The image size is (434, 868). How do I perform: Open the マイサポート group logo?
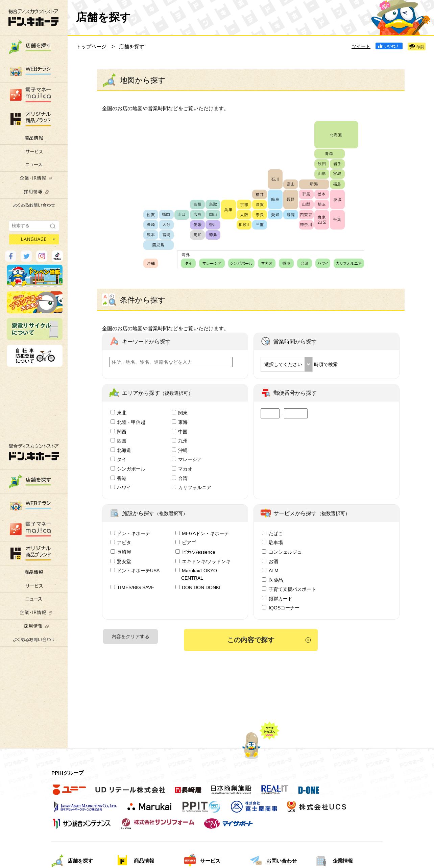pos(228,823)
